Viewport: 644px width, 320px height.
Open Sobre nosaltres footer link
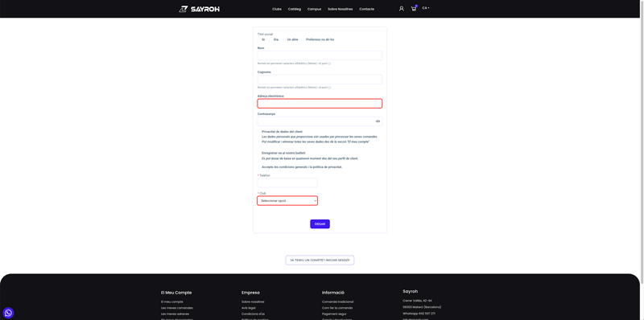pyautogui.click(x=253, y=302)
